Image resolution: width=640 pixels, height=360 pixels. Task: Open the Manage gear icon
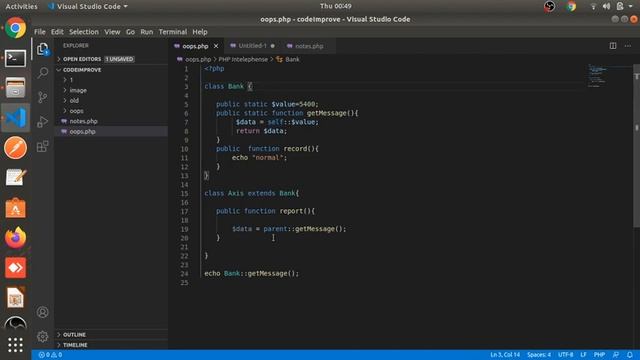tap(42, 336)
